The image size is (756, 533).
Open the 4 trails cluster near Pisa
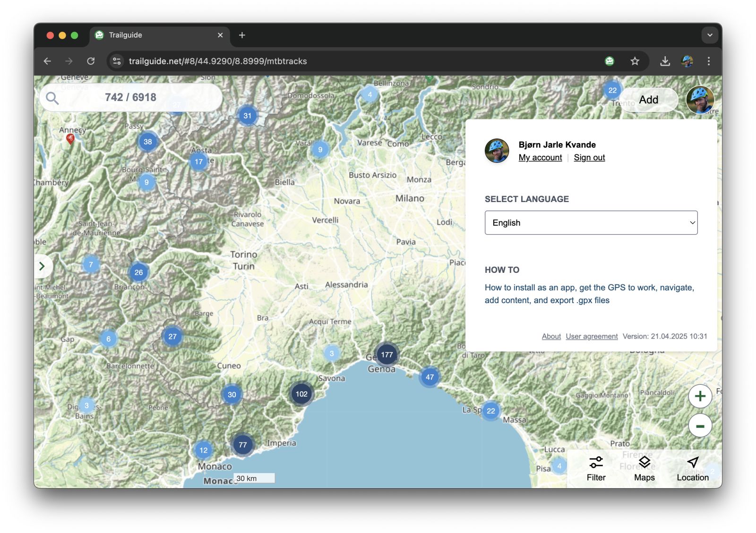(559, 466)
